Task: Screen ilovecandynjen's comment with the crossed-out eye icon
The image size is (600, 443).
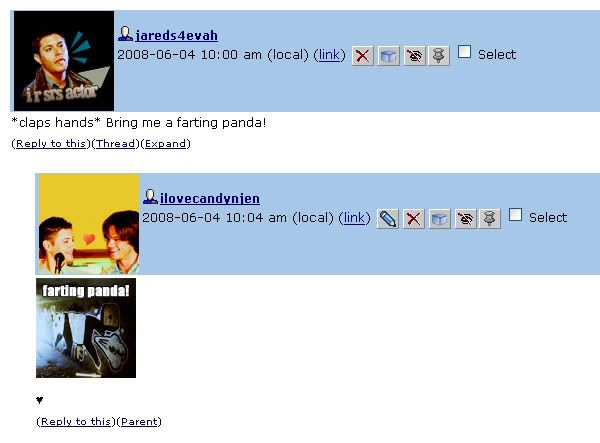Action: click(x=465, y=219)
